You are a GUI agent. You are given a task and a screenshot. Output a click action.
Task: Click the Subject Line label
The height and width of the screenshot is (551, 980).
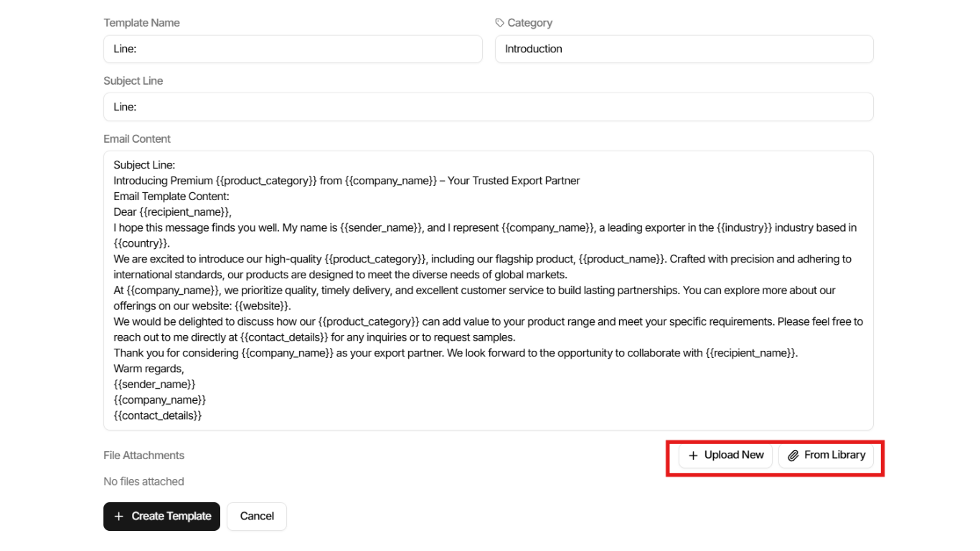pos(133,80)
